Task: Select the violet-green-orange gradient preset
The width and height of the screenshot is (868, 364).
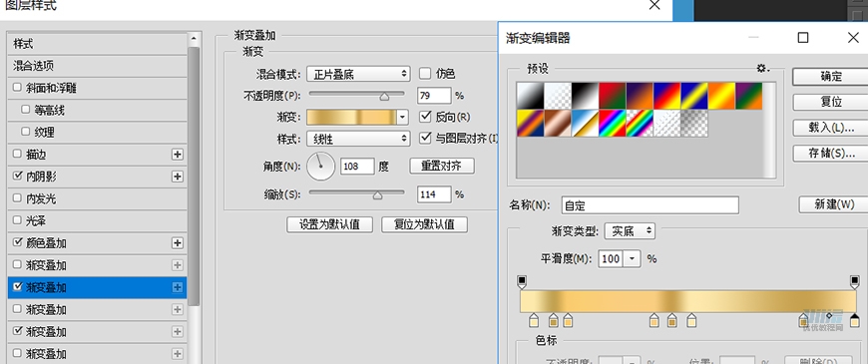Action: tap(749, 97)
